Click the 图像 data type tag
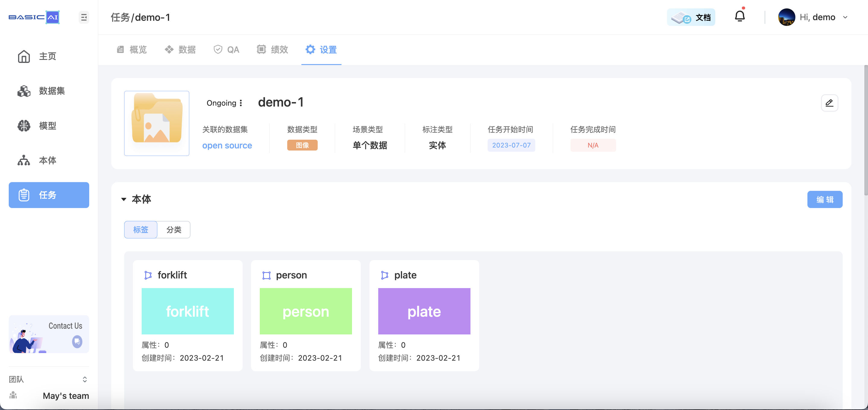This screenshot has width=868, height=410. tap(302, 145)
